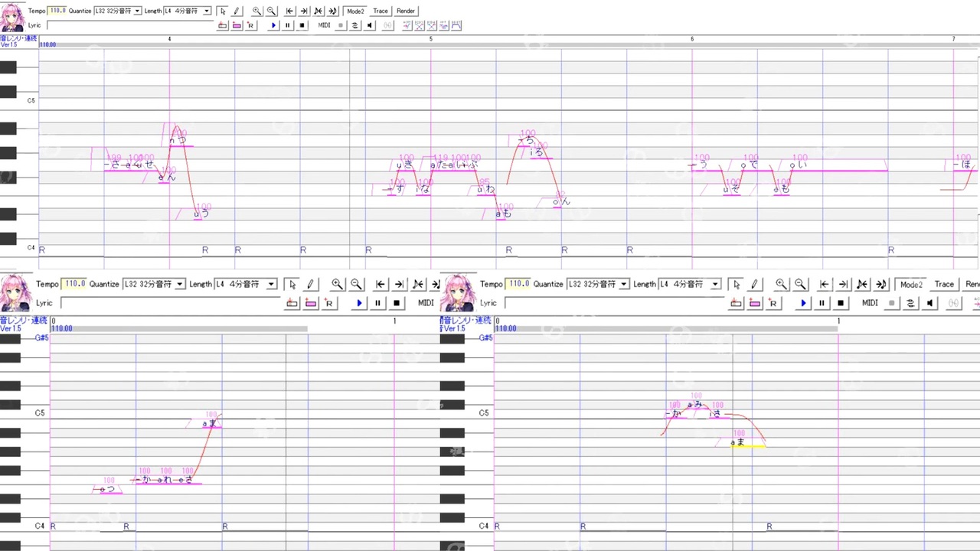Click the Lyric input field in top window
980x551 pixels.
(129, 25)
